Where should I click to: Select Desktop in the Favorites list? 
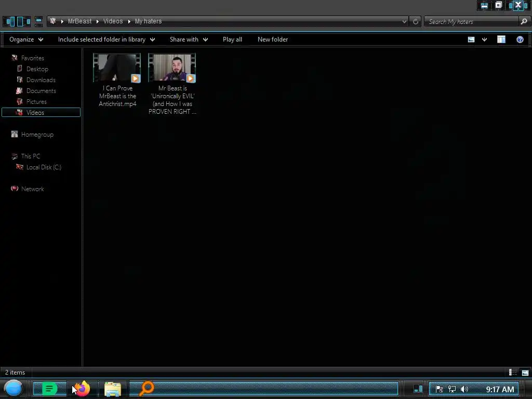pyautogui.click(x=37, y=69)
